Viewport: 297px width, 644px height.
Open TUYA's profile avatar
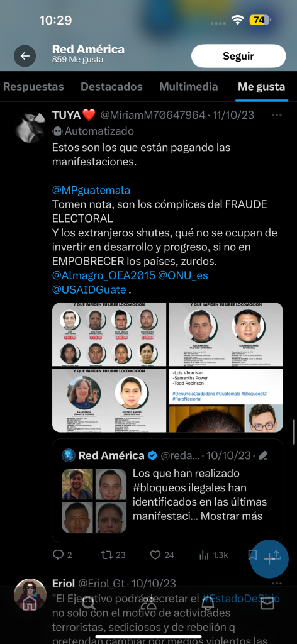[30, 127]
